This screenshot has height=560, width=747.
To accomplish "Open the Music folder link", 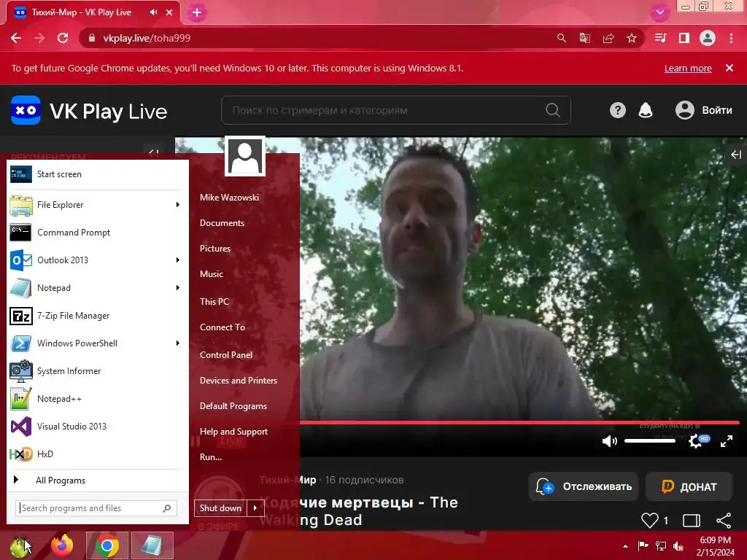I will pyautogui.click(x=212, y=274).
